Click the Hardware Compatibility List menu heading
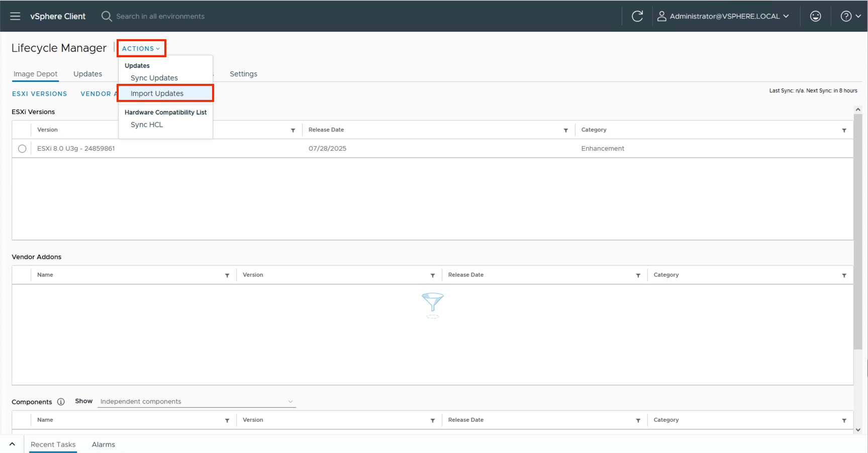 coord(165,112)
